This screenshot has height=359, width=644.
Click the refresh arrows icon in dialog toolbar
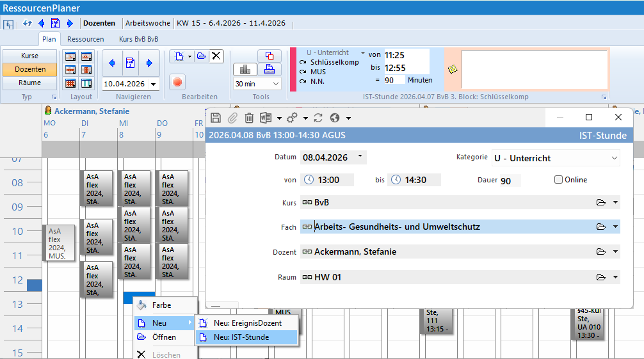click(x=318, y=118)
